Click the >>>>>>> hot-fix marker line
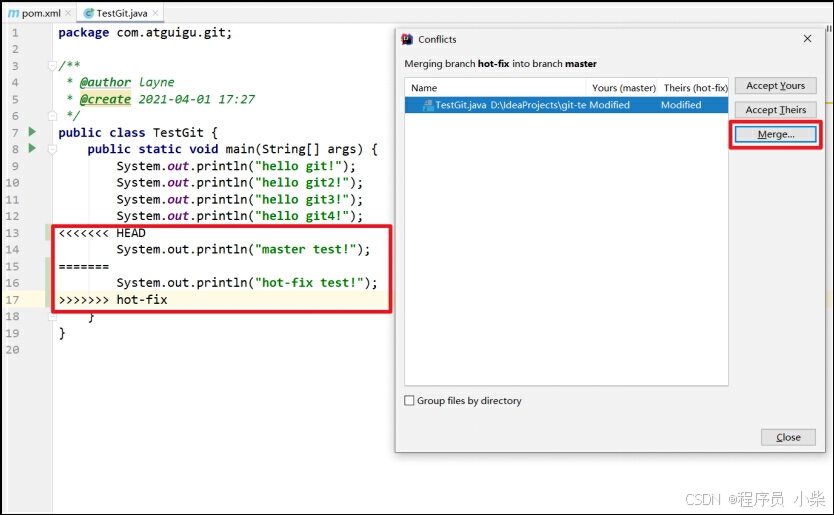This screenshot has height=515, width=834. pyautogui.click(x=113, y=300)
